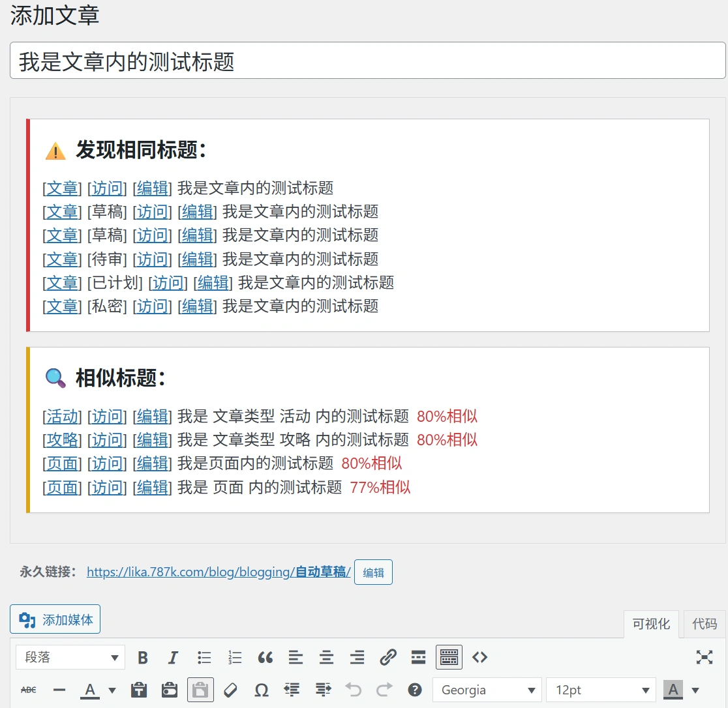728x708 pixels.
Task: Toggle the second toolbar row (kitchen sink)
Action: 449,657
